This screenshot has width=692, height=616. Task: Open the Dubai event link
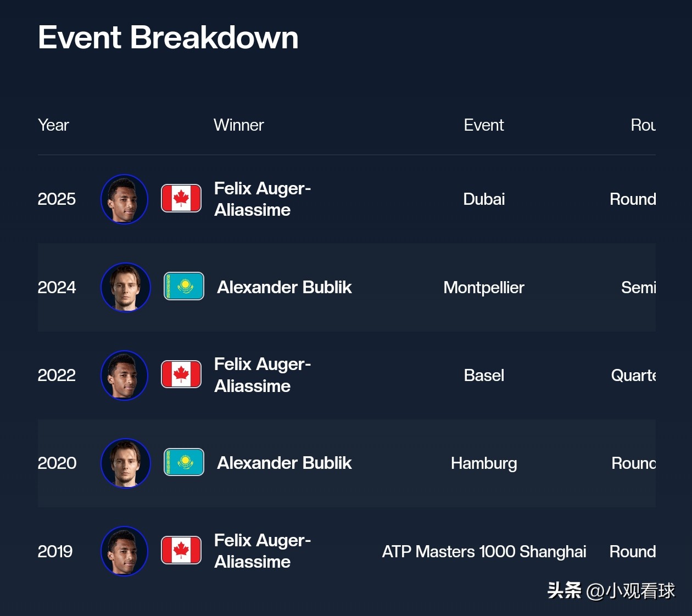[x=484, y=199]
